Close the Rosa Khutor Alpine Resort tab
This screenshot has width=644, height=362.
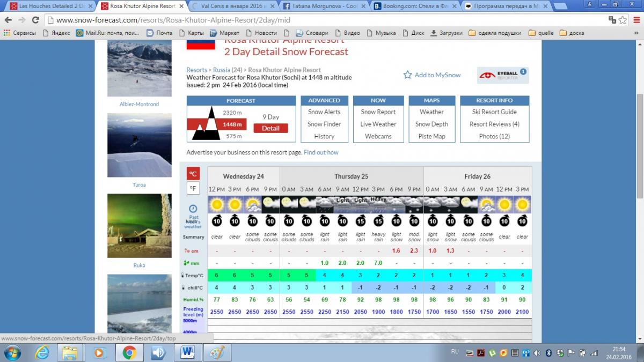181,6
